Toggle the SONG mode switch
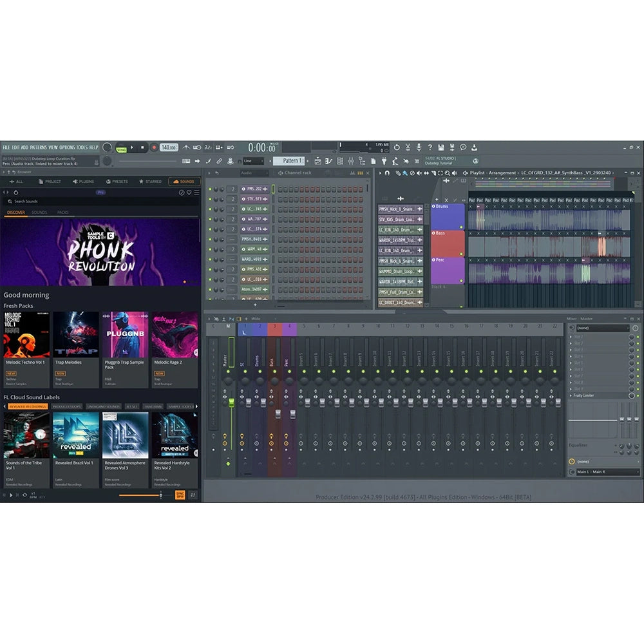This screenshot has width=644, height=644. pos(122,149)
